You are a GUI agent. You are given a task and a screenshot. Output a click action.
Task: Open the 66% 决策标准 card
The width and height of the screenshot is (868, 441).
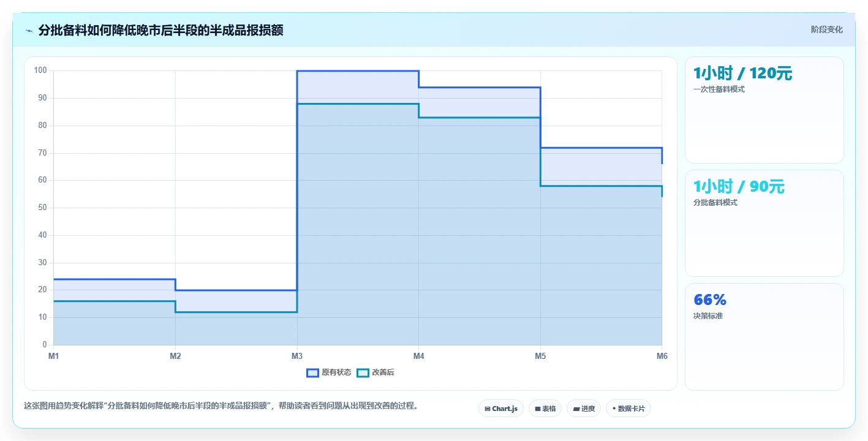pos(764,336)
